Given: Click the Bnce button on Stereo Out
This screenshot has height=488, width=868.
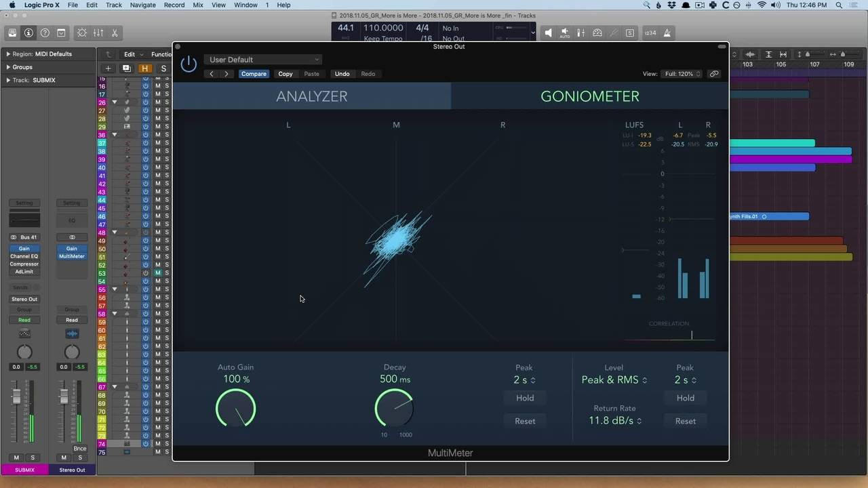Looking at the screenshot, I should (80, 449).
